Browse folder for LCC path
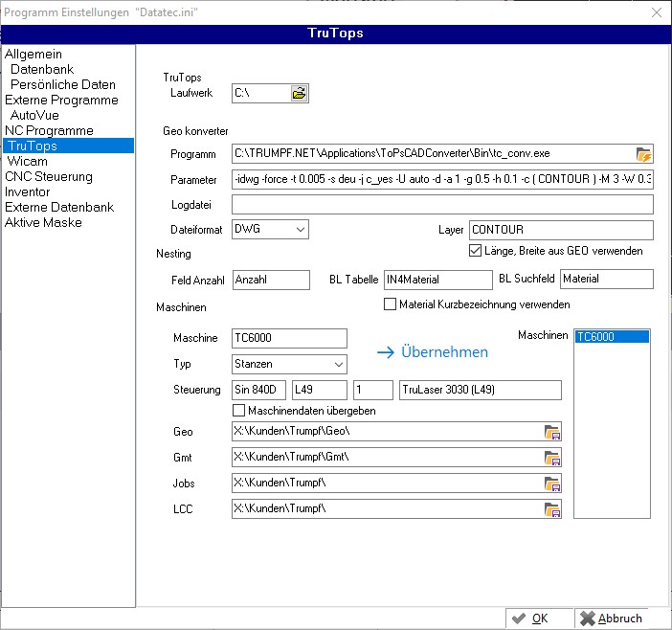The height and width of the screenshot is (630, 672). (552, 509)
